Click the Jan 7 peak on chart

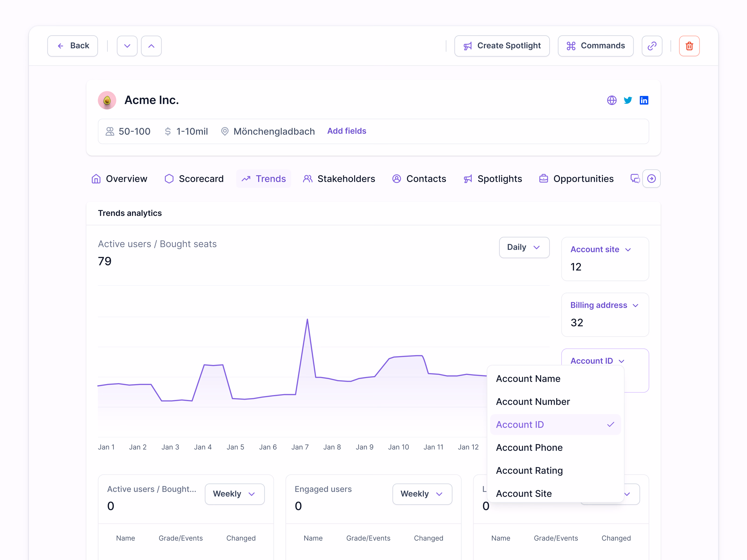307,319
